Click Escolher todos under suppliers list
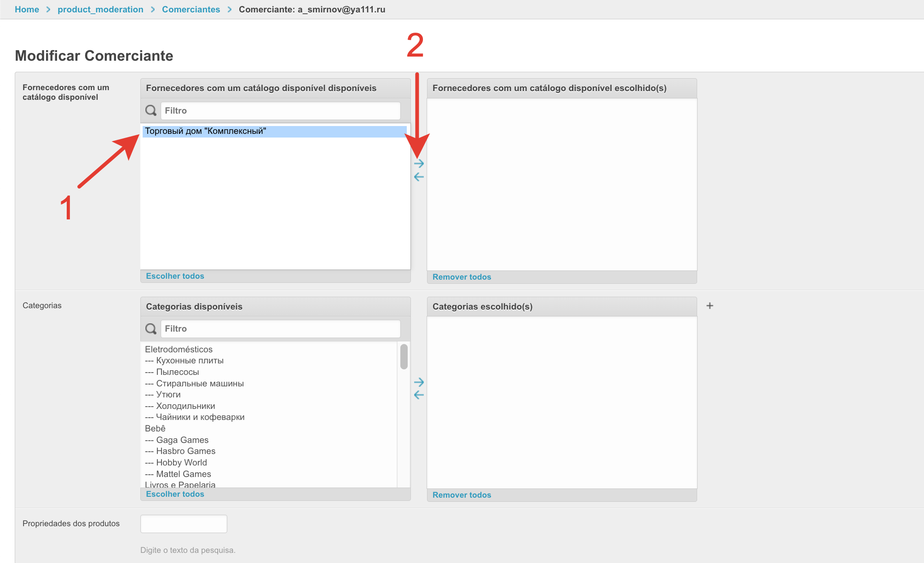 pyautogui.click(x=175, y=276)
